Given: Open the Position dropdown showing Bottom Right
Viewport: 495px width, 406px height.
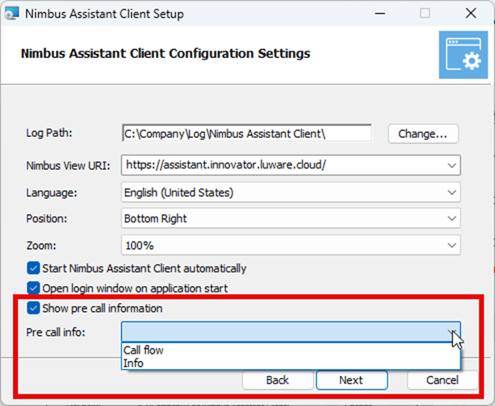Looking at the screenshot, I should coord(452,219).
